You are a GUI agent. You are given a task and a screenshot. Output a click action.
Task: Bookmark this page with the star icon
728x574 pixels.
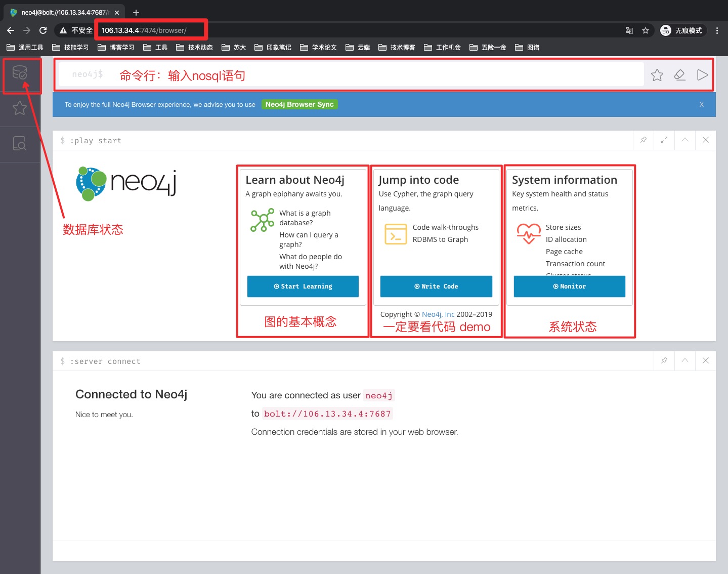[646, 30]
